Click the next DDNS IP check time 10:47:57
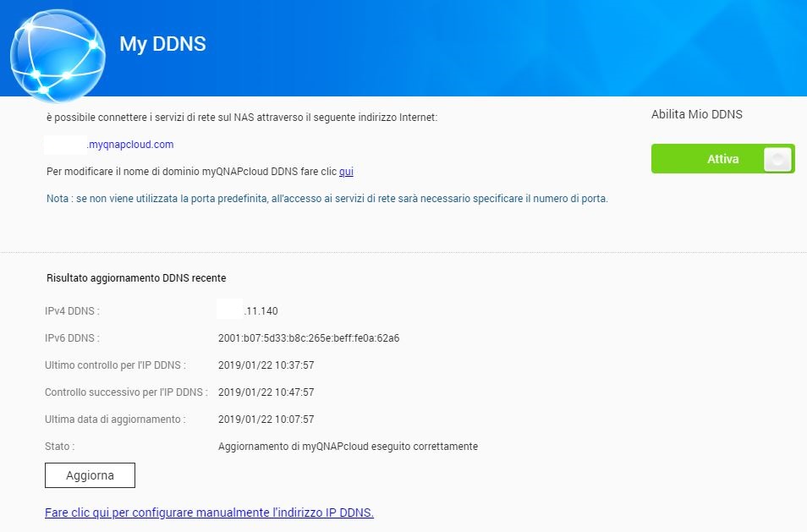Screen dimensions: 807x532 click(x=266, y=392)
